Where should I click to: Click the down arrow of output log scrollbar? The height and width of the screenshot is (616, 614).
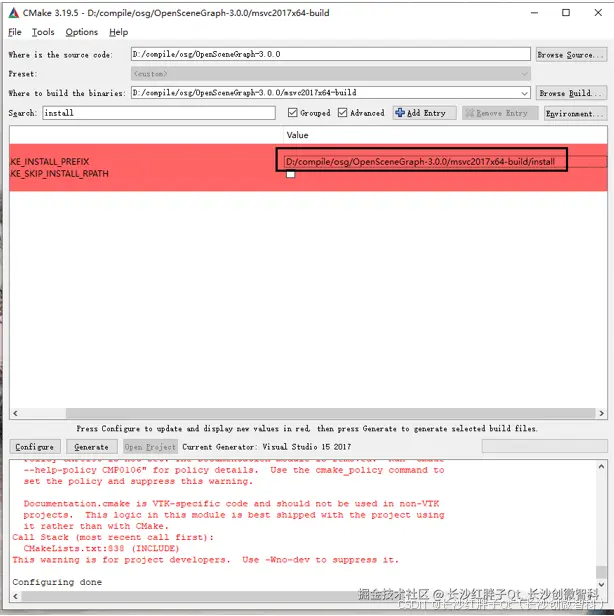pos(601,585)
